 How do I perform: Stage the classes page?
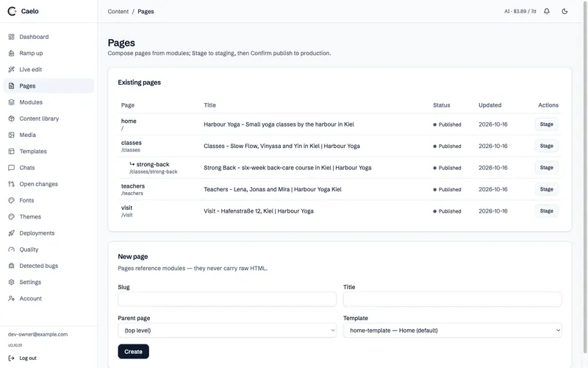(546, 146)
